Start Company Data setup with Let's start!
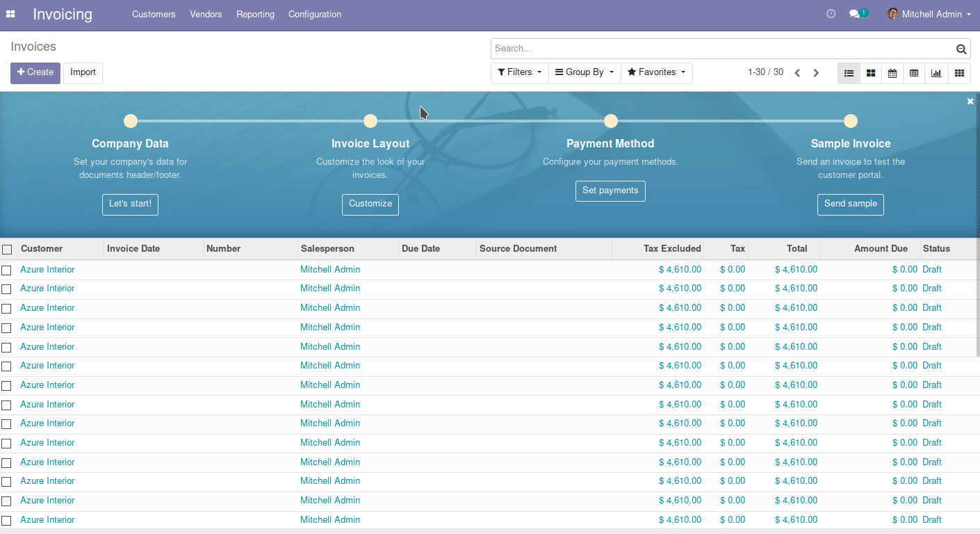This screenshot has height=534, width=980. [130, 204]
